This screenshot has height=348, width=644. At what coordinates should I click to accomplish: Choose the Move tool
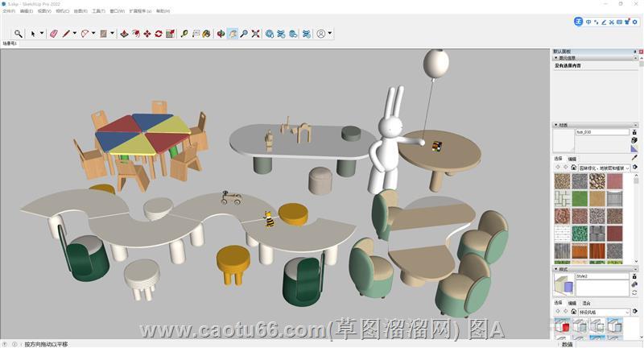click(147, 34)
